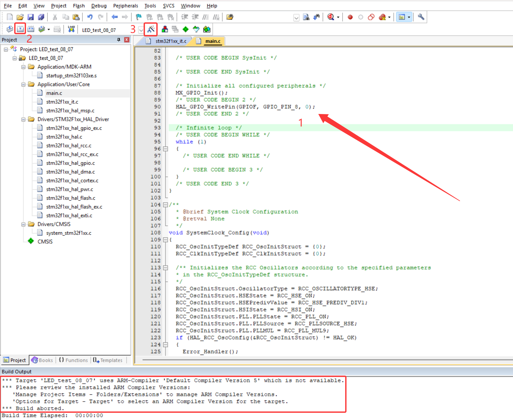Disable all breakpoints icon

(x=371, y=17)
